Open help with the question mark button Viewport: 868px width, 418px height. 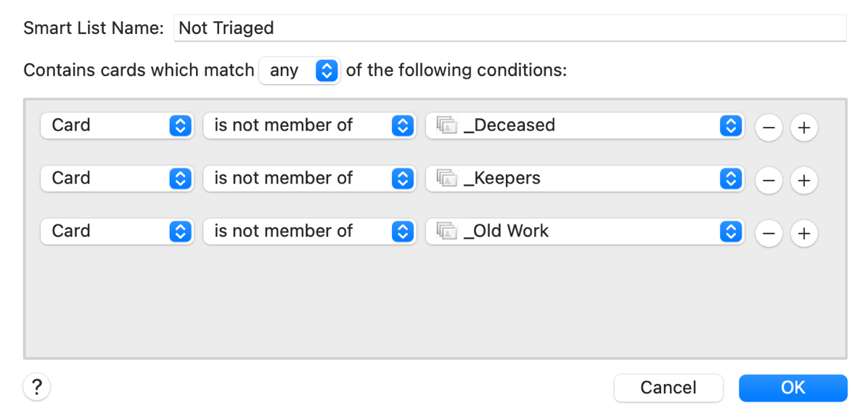click(36, 387)
